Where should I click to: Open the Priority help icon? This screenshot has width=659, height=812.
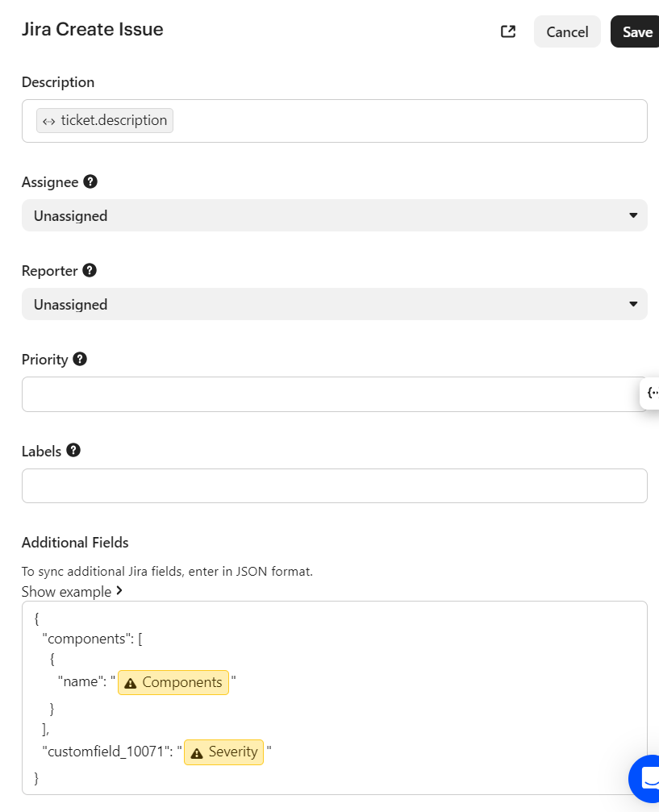pos(79,358)
